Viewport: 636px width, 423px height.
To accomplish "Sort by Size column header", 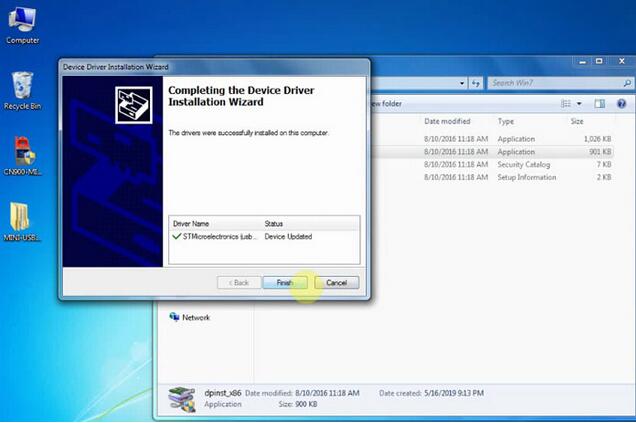I will pos(577,121).
